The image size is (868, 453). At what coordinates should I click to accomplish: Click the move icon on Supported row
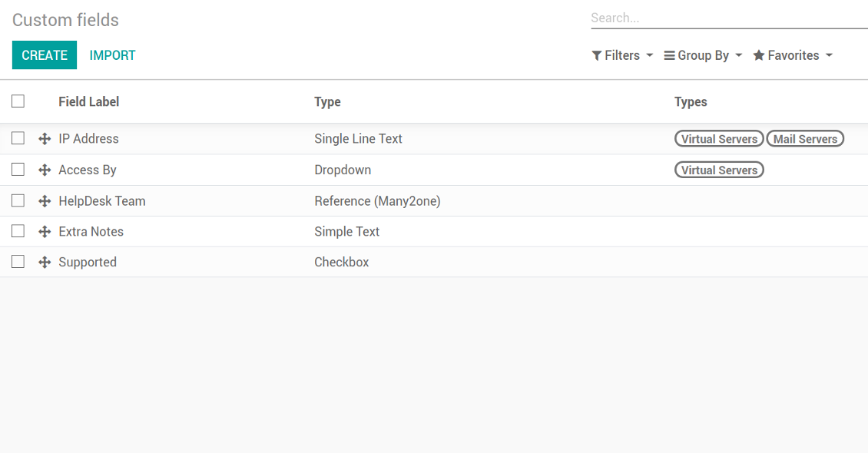tap(45, 262)
